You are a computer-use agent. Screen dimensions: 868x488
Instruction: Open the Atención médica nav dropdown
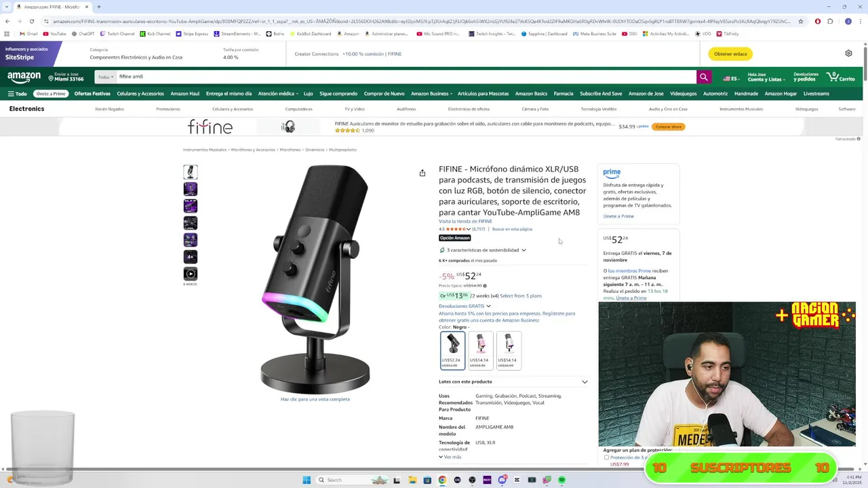coord(277,94)
